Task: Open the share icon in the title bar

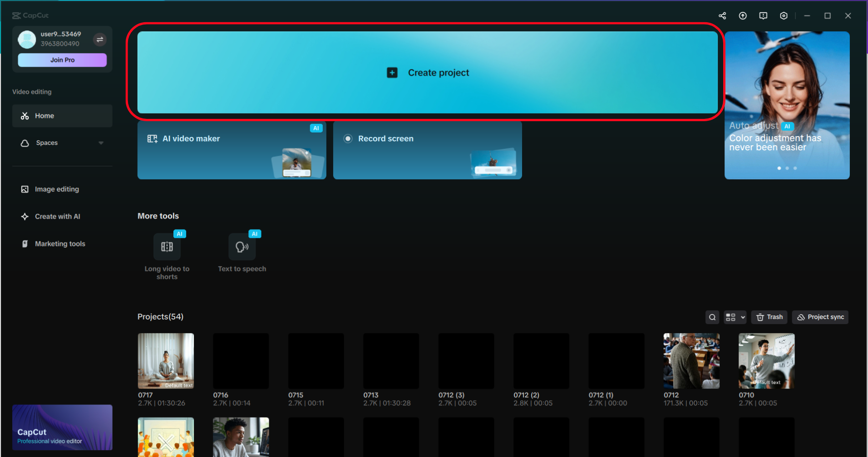Action: tap(722, 15)
